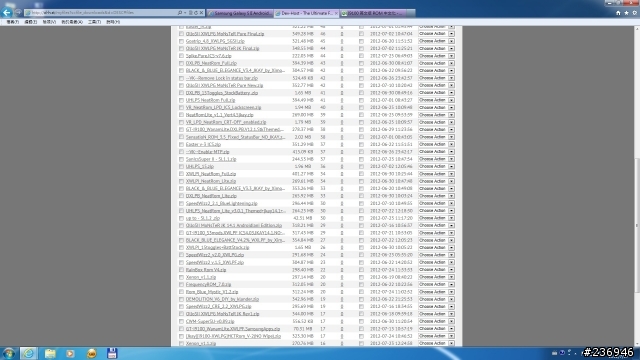
Task: Tick the checkbox before CWM-SuperSU-v0.89.zip
Action: 181,321
